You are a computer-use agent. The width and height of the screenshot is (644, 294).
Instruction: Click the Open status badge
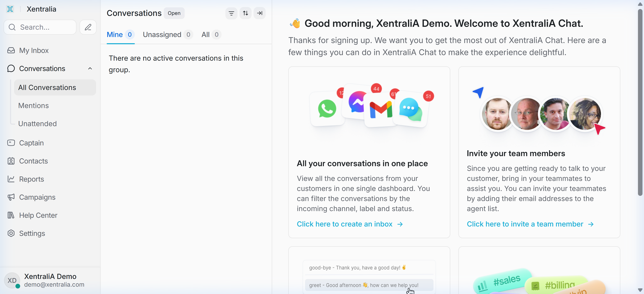(x=174, y=13)
